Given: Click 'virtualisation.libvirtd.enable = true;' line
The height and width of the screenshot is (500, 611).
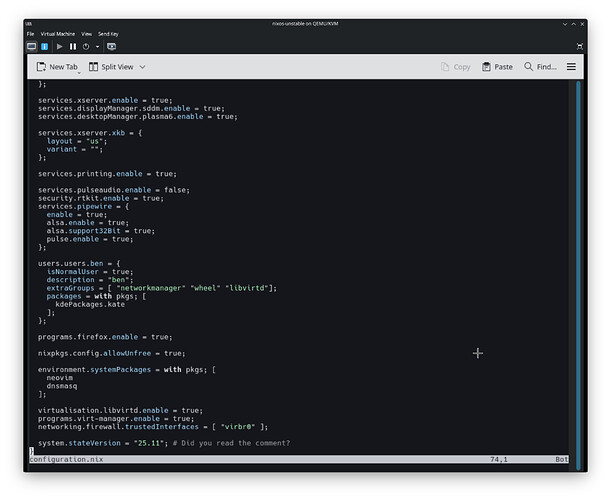Looking at the screenshot, I should (x=120, y=411).
